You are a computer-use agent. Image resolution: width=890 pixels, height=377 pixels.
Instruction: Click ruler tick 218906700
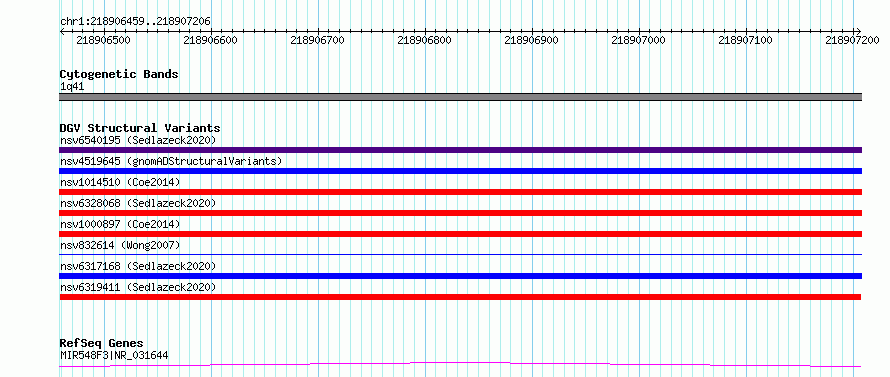pos(317,40)
